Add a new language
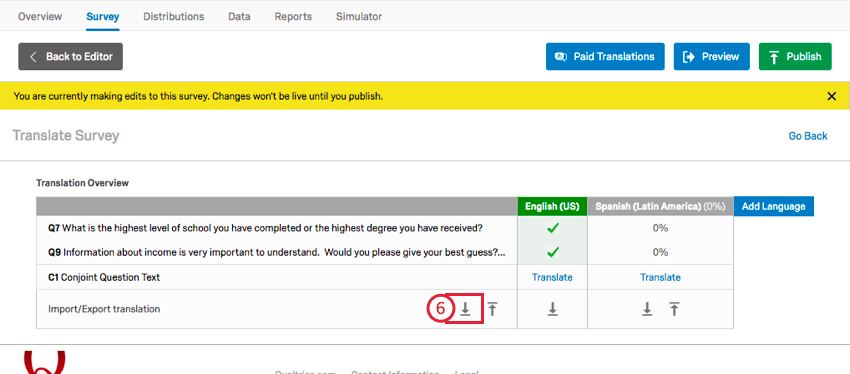The image size is (850, 374). (x=774, y=207)
